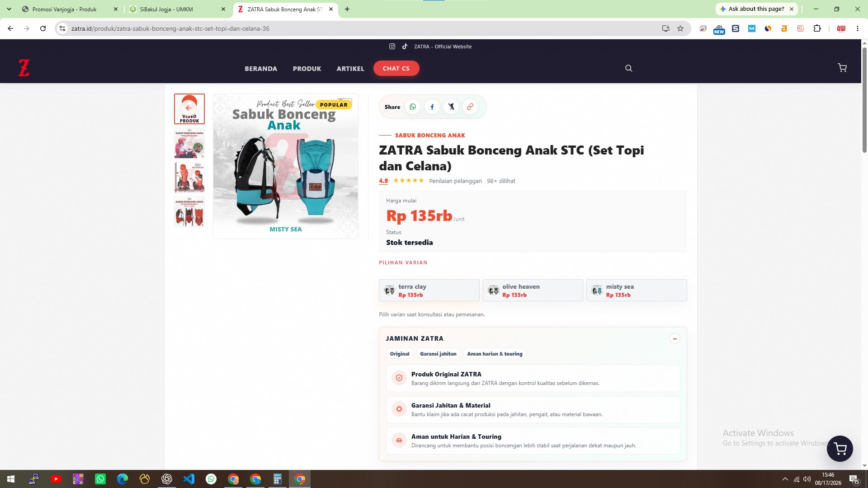Open Chrome three-dot menu
Viewport: 868px width, 488px height.
pos(858,28)
